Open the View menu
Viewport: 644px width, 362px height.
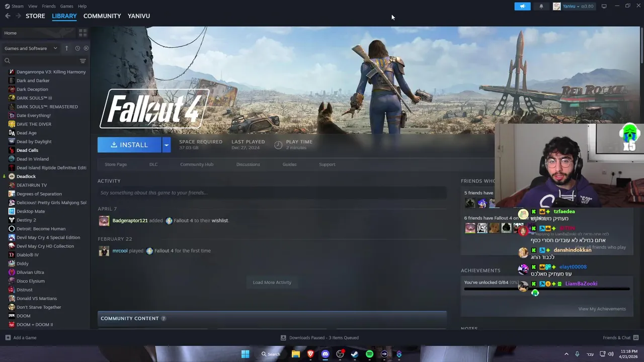[x=33, y=6]
